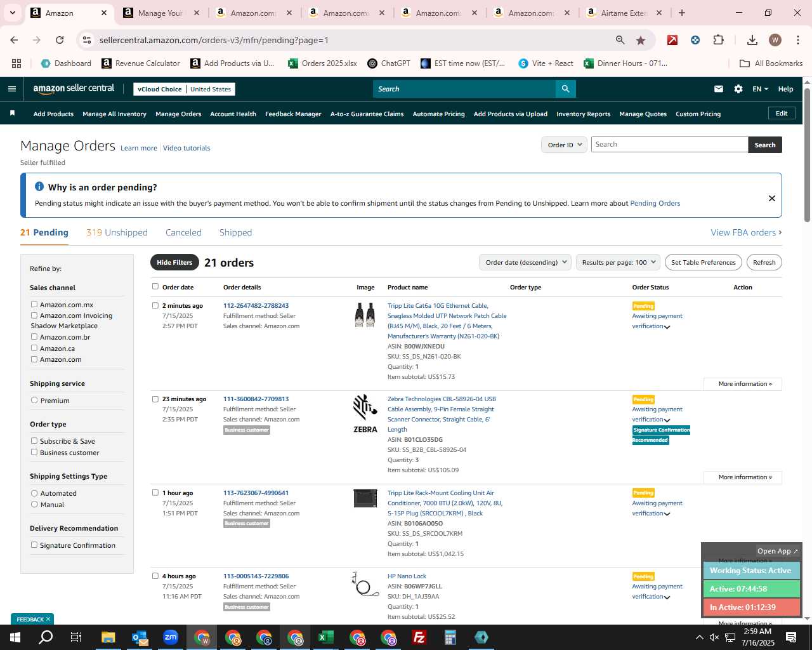Close the pending order info banner
Image resolution: width=812 pixels, height=650 pixels.
pyautogui.click(x=772, y=198)
